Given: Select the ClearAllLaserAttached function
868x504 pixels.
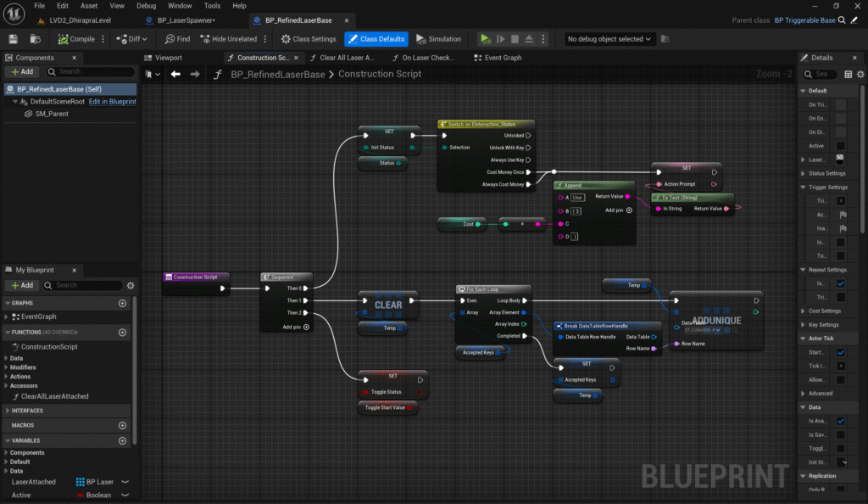Looking at the screenshot, I should tap(54, 396).
